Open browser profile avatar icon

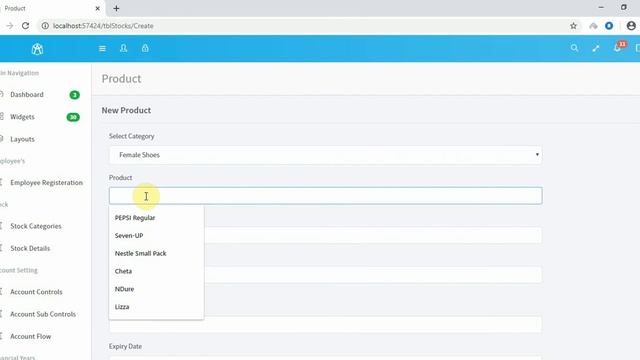tap(631, 26)
